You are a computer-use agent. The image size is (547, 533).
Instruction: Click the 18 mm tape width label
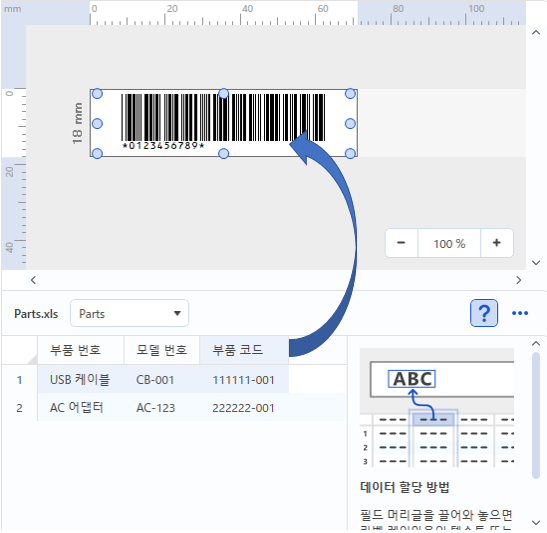pyautogui.click(x=77, y=123)
